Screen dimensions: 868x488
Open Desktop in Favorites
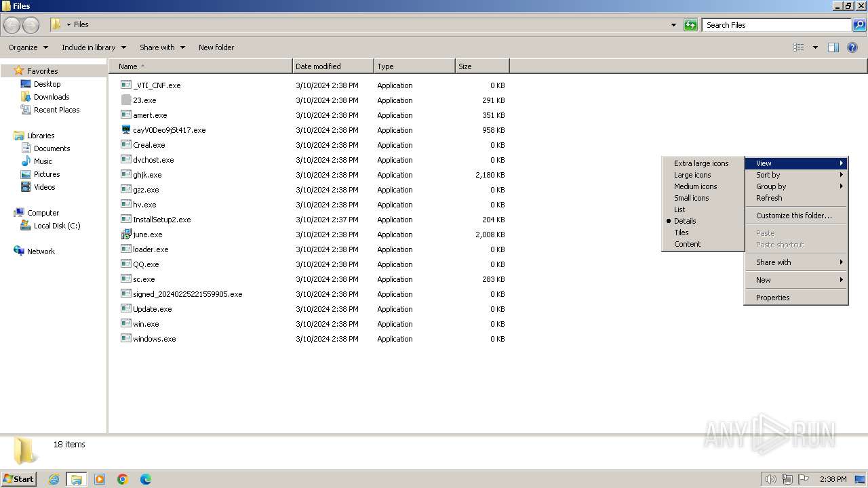[x=47, y=84]
